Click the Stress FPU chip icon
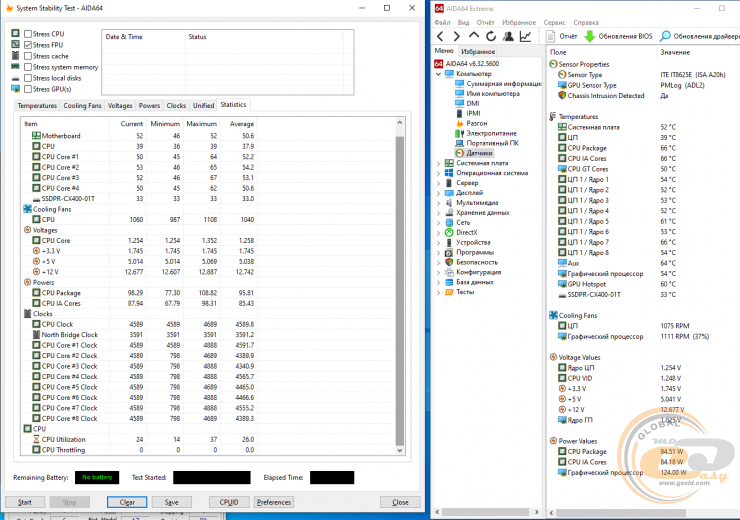Viewport: 740px width, 520px height. [x=16, y=44]
